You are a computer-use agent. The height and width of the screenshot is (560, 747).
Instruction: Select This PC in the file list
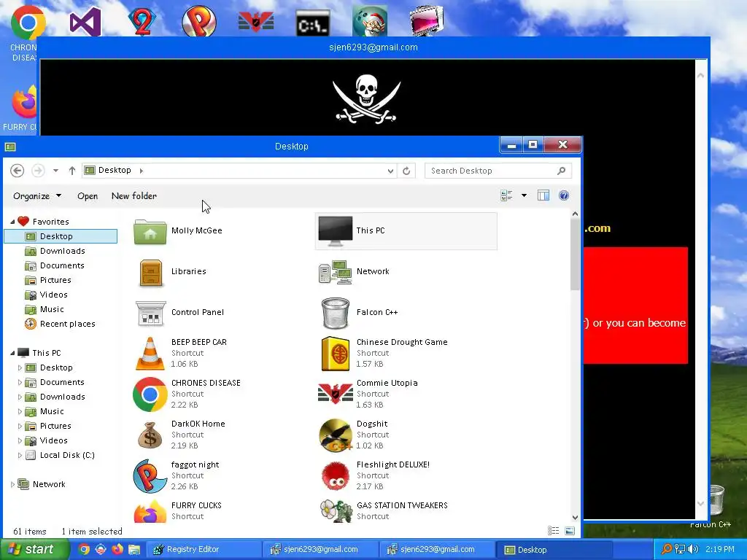point(406,231)
